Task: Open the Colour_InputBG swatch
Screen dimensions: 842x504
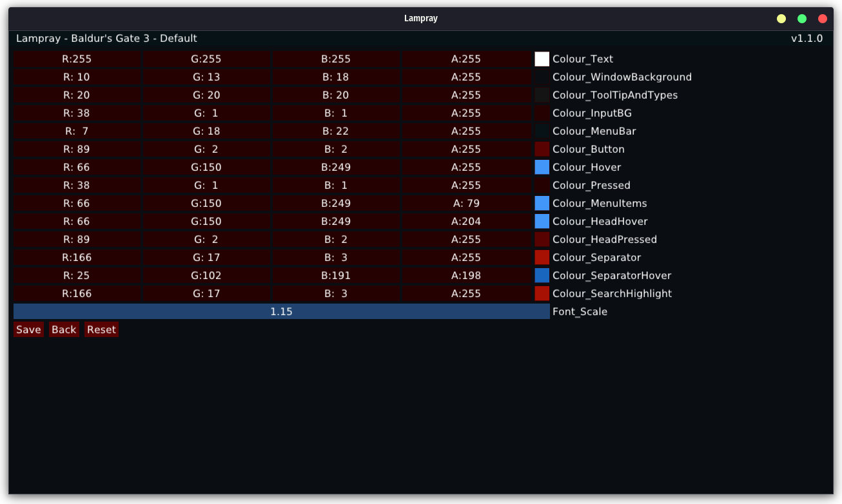Action: pos(542,113)
